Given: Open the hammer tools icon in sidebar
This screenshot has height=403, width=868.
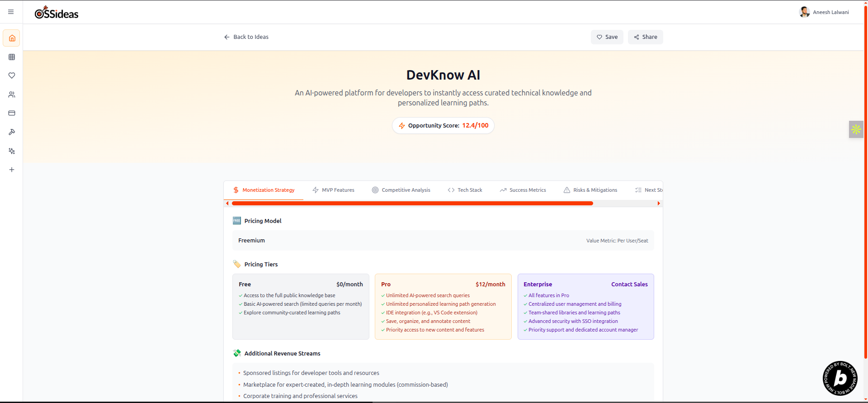Looking at the screenshot, I should point(12,132).
